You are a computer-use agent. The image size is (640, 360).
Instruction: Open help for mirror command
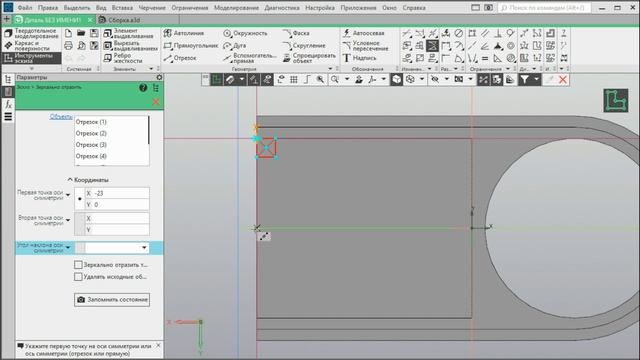pyautogui.click(x=143, y=88)
